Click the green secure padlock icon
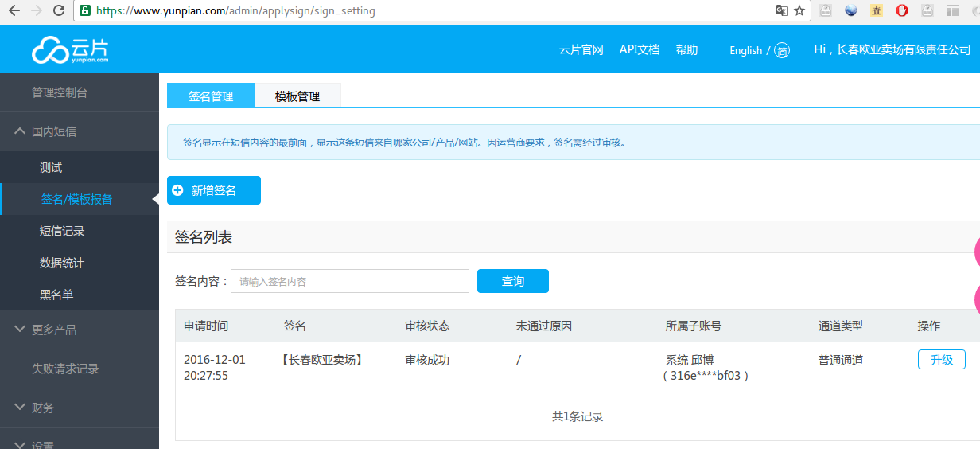This screenshot has height=449, width=980. pyautogui.click(x=85, y=11)
